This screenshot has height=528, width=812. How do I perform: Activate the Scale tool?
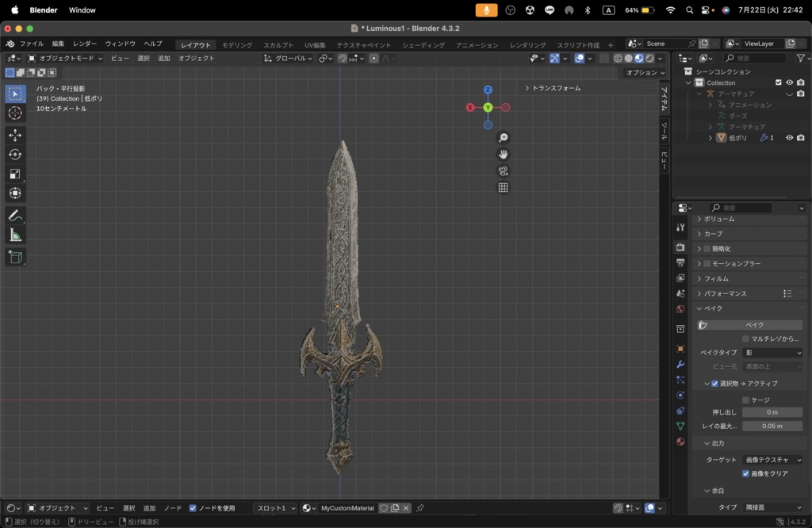click(x=16, y=174)
